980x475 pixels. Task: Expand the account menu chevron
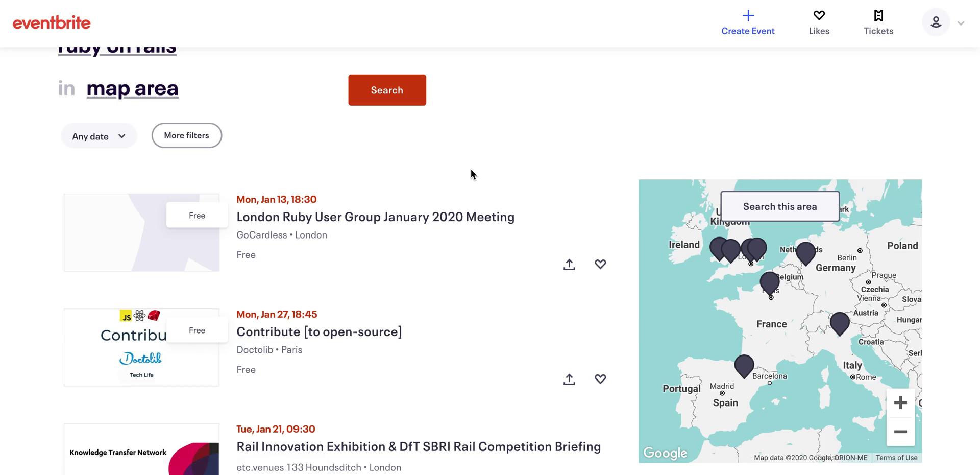coord(961,23)
